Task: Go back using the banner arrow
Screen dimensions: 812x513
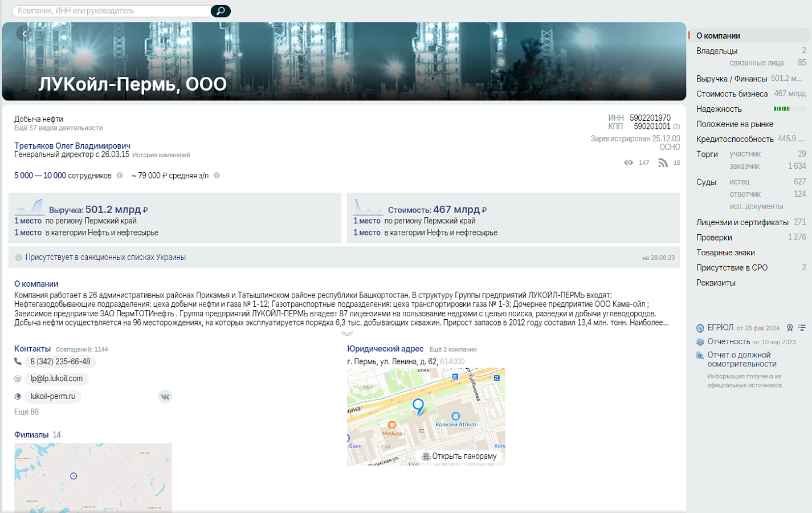Action: tap(25, 34)
